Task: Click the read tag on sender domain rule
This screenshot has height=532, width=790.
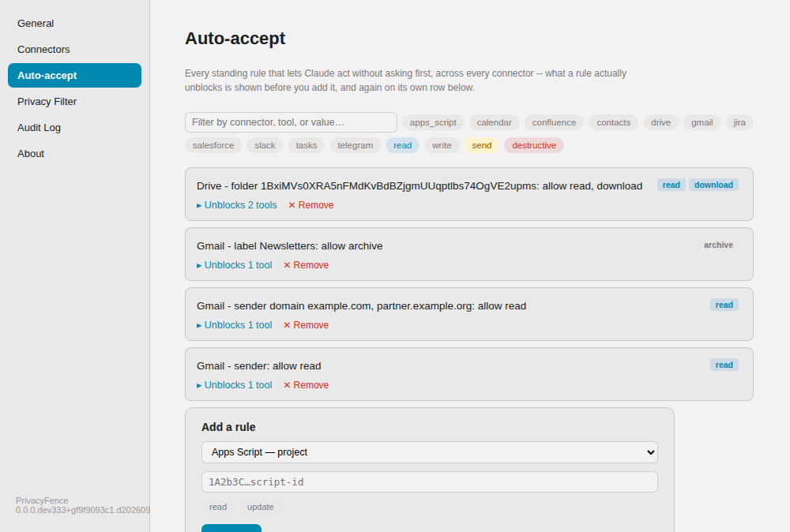Action: coord(724,305)
